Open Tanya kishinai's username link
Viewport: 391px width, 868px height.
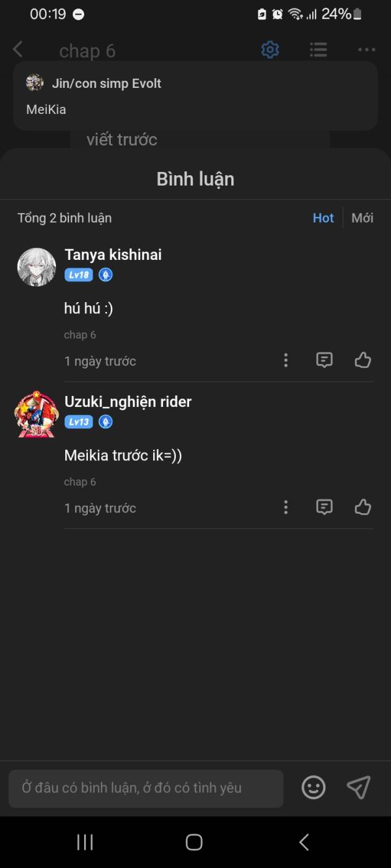[113, 255]
